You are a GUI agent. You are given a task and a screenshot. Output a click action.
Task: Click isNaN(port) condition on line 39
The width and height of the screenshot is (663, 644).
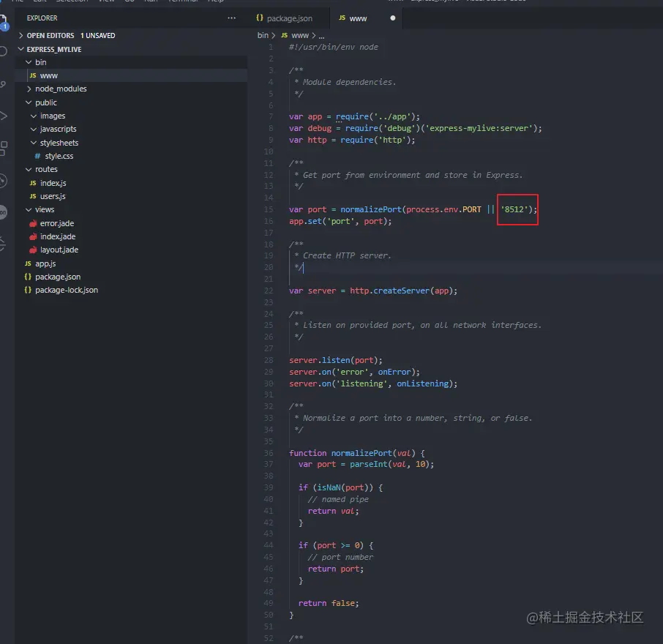click(345, 487)
